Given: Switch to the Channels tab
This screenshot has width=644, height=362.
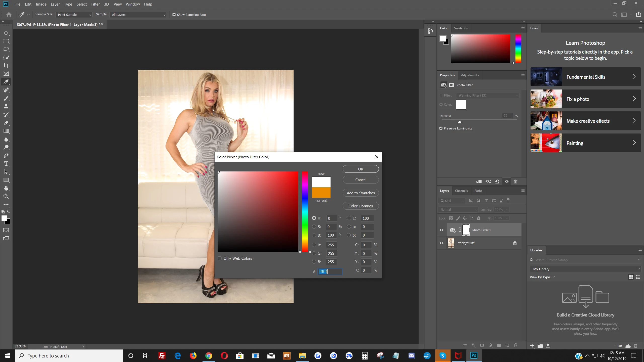Looking at the screenshot, I should pos(461,191).
